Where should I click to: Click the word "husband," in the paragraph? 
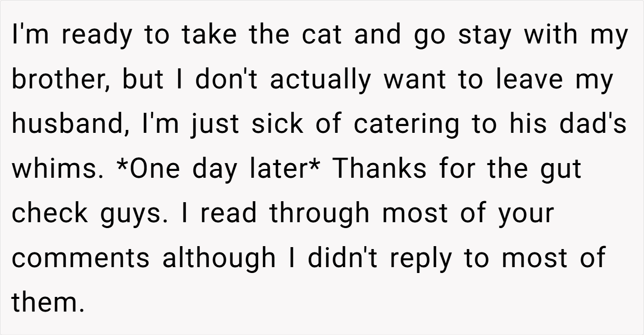71,125
